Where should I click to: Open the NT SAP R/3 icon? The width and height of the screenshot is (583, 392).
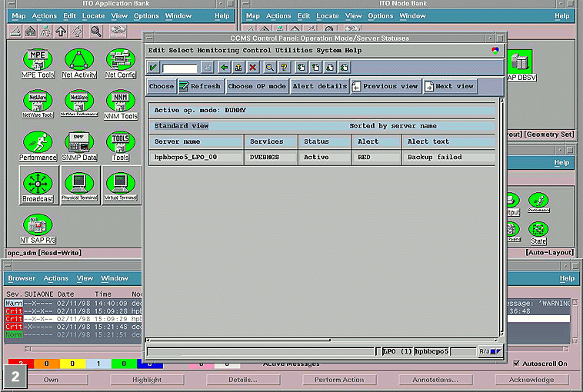click(x=37, y=225)
